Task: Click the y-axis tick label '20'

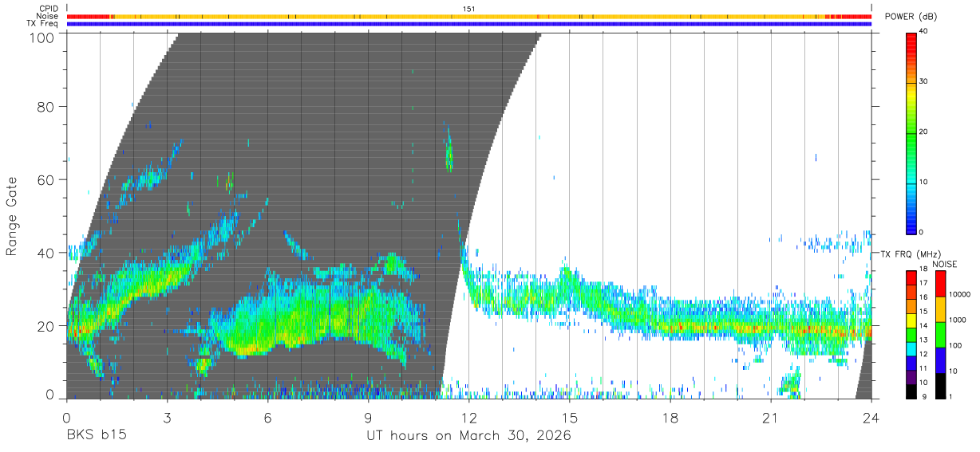Action: [x=46, y=326]
